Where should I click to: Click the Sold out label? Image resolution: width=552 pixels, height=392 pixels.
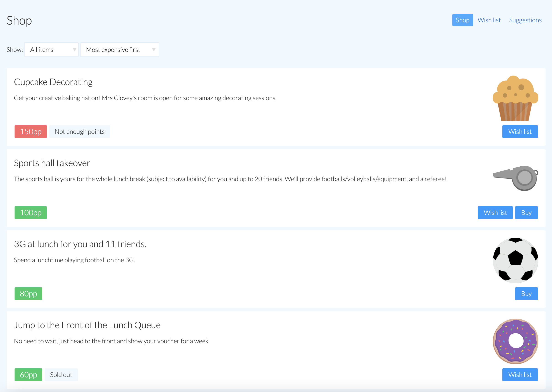pos(61,375)
